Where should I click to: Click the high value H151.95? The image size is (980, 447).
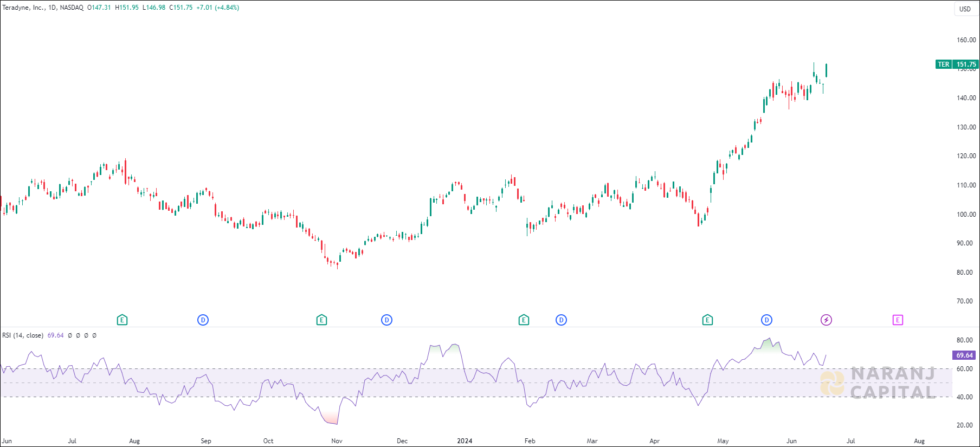[x=127, y=8]
